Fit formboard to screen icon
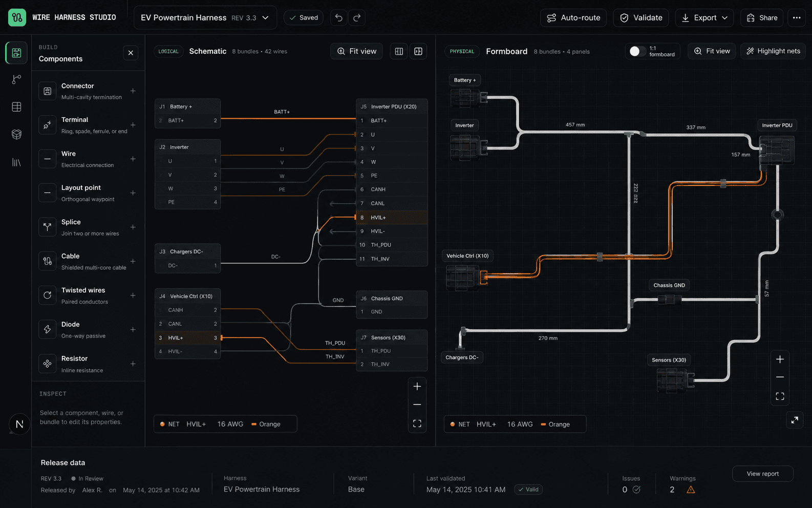This screenshot has width=812, height=508. point(780,396)
